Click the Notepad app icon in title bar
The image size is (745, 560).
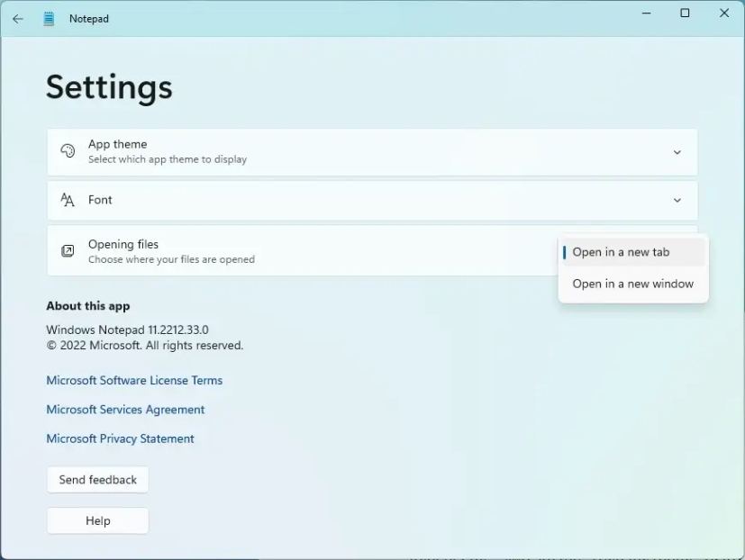tap(49, 19)
